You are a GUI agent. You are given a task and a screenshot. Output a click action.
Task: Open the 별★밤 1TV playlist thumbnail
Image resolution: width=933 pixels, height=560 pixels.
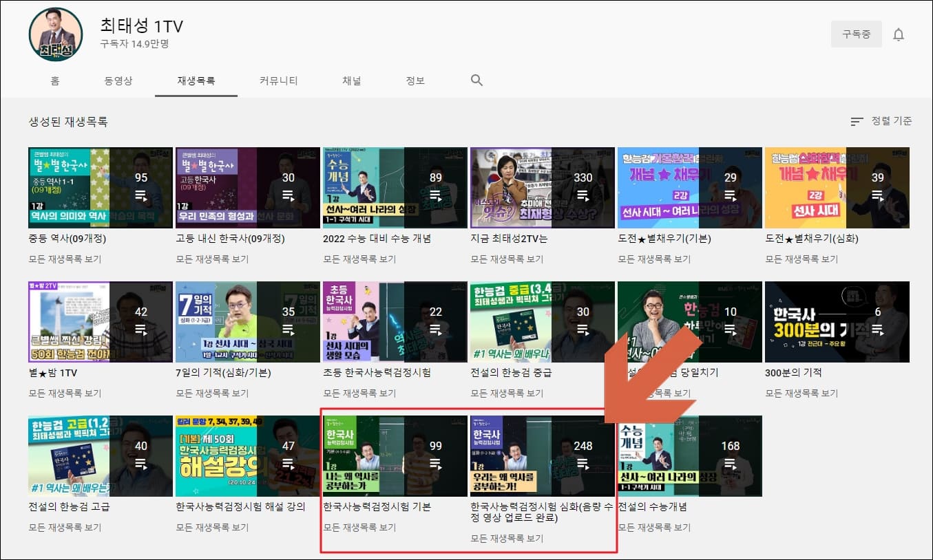(x=101, y=321)
